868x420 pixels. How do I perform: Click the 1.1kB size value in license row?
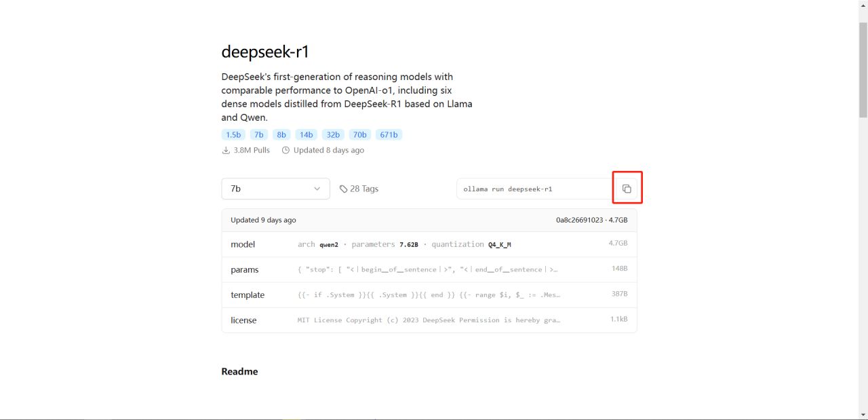[618, 319]
